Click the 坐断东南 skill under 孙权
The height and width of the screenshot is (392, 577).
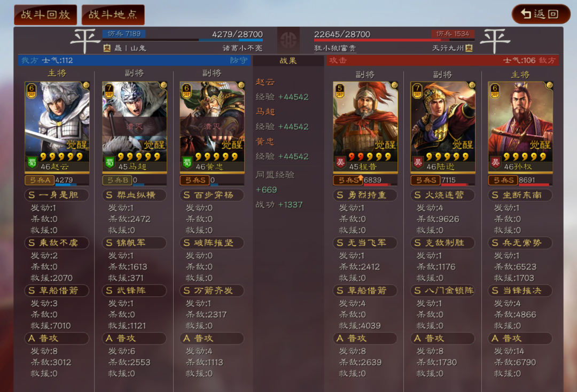click(x=520, y=195)
